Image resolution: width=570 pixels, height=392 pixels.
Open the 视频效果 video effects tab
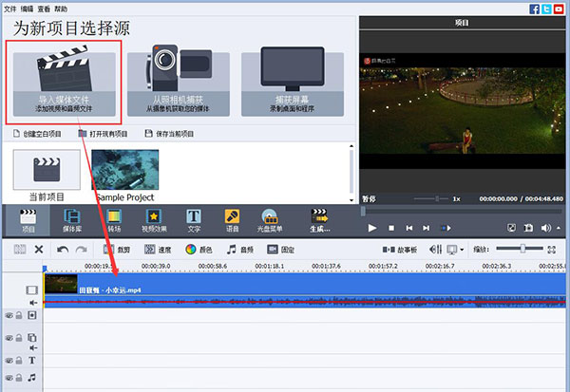[x=154, y=220]
